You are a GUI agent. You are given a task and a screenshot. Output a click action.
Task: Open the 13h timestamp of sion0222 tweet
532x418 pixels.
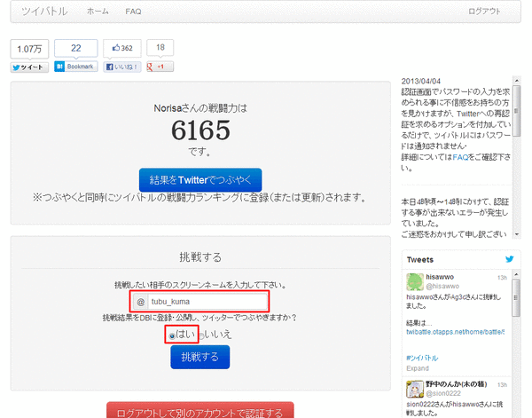pyautogui.click(x=502, y=385)
